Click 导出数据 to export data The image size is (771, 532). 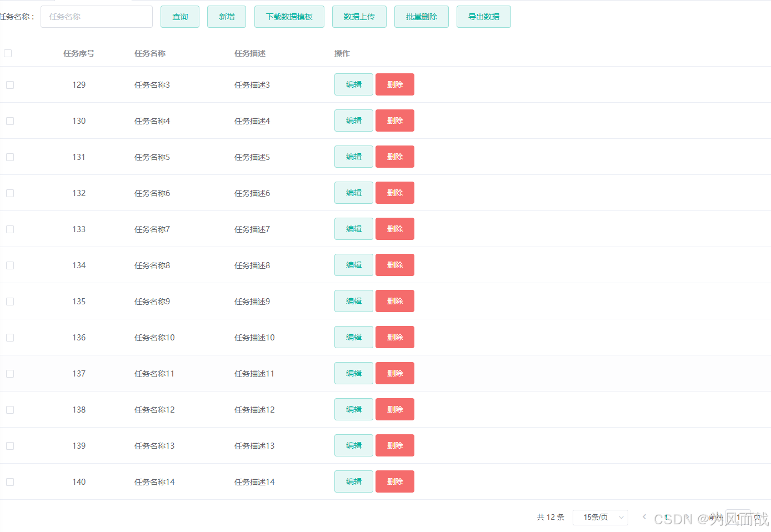(x=483, y=17)
